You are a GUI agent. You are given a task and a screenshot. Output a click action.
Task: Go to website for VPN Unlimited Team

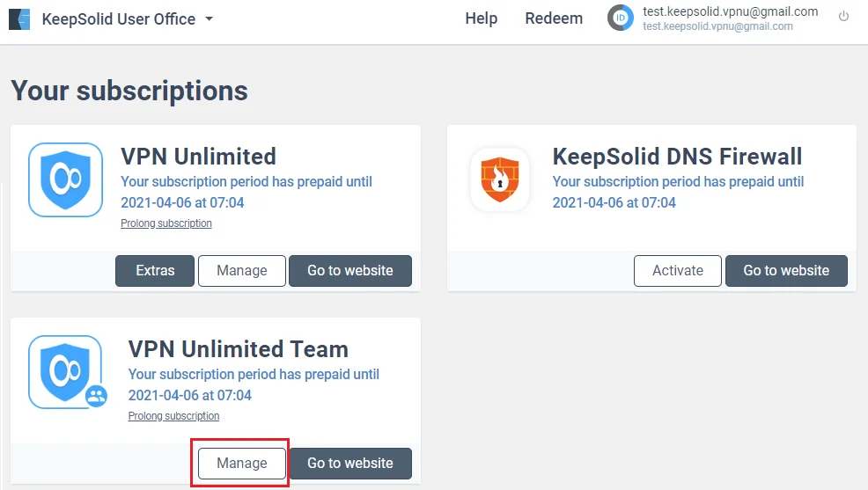click(350, 463)
